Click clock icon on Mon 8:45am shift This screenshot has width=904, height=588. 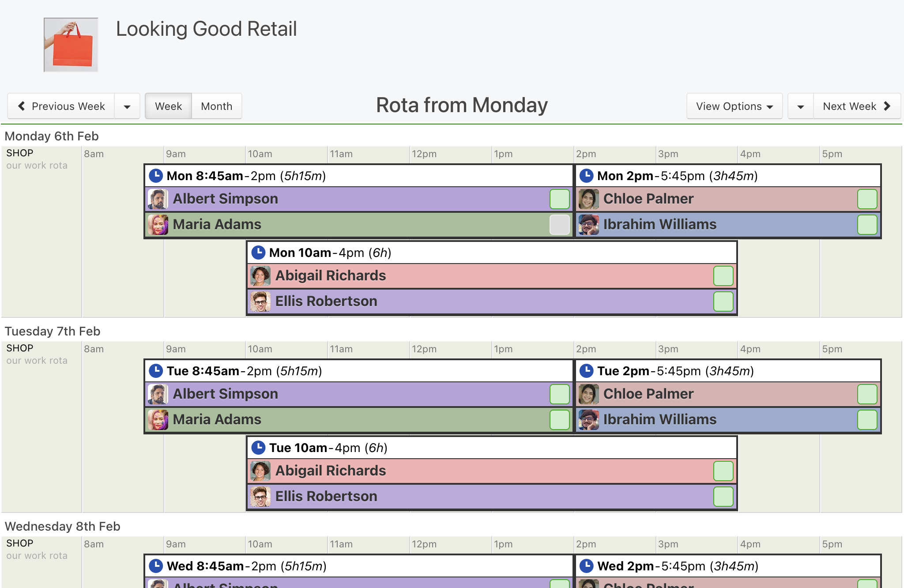click(x=155, y=176)
